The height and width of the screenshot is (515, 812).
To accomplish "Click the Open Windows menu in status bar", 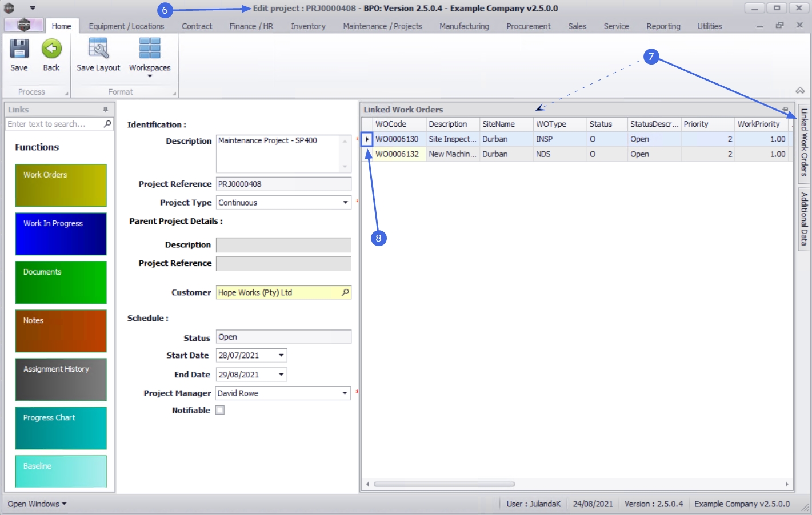I will (37, 504).
